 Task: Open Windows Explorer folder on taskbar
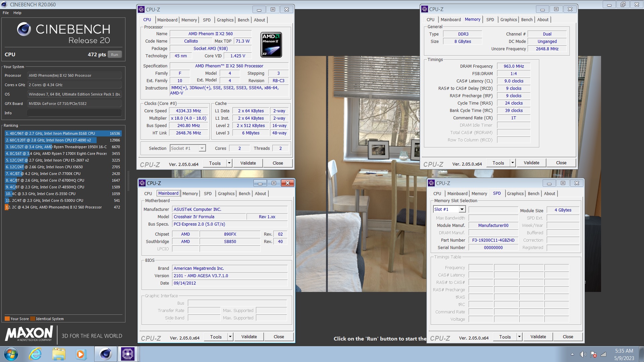(58, 354)
